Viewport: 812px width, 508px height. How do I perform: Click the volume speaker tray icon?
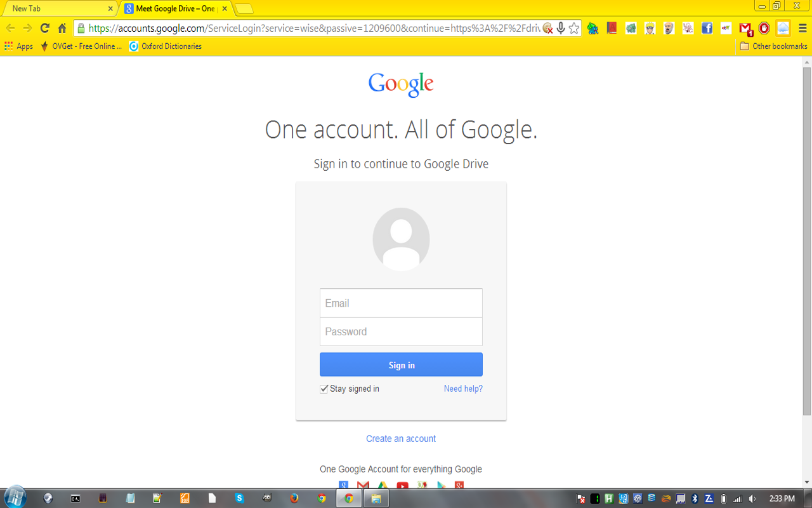click(752, 498)
